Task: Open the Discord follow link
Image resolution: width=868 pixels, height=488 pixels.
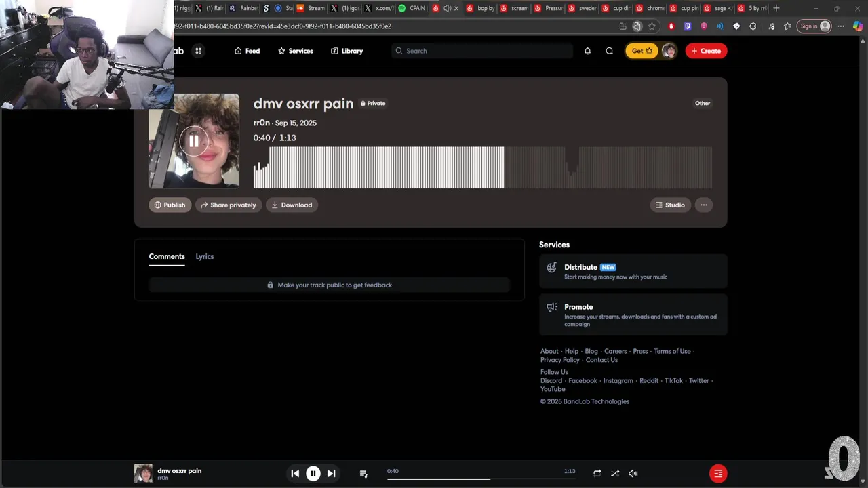Action: click(x=551, y=381)
